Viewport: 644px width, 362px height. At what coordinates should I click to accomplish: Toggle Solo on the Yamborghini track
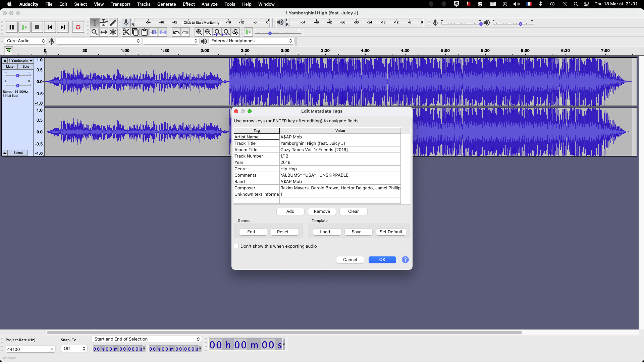(26, 67)
